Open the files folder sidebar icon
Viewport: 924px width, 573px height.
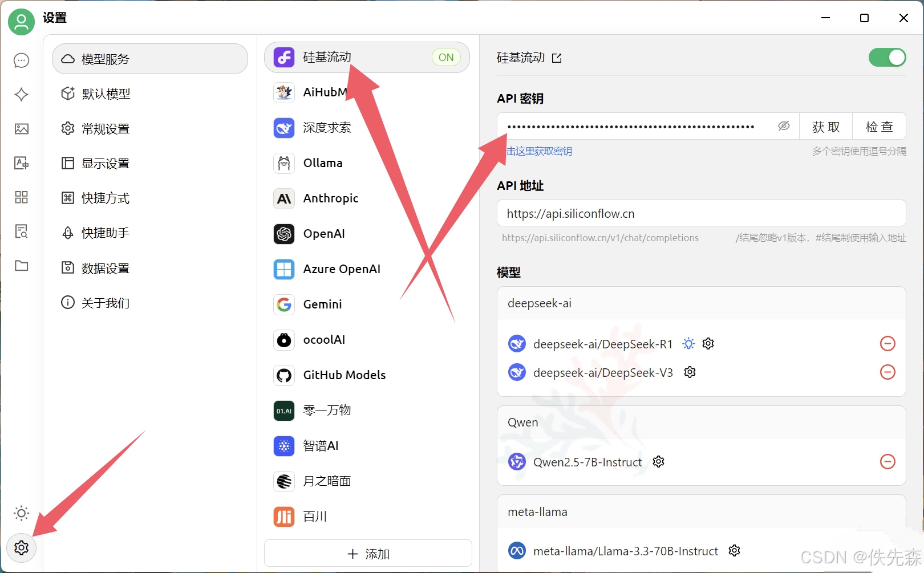21,266
